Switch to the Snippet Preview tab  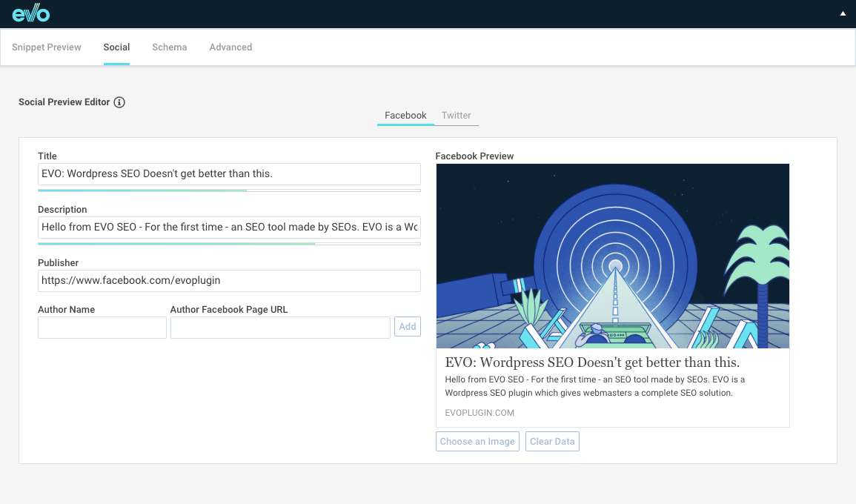coord(47,47)
